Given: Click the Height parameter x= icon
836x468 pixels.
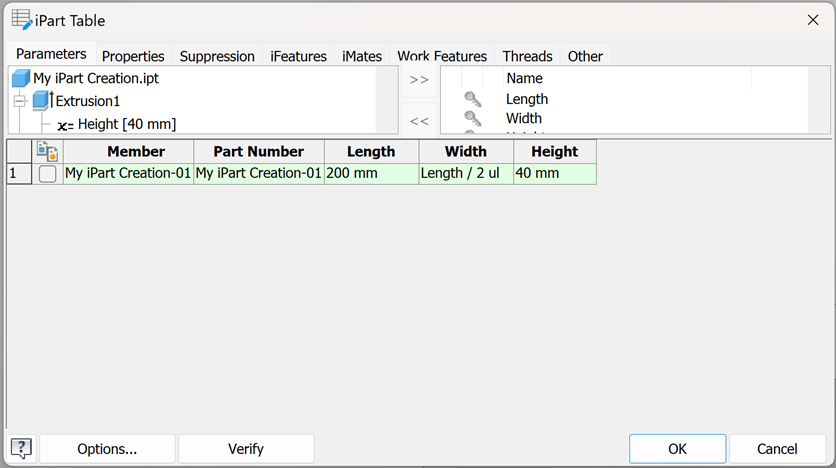Looking at the screenshot, I should [65, 125].
